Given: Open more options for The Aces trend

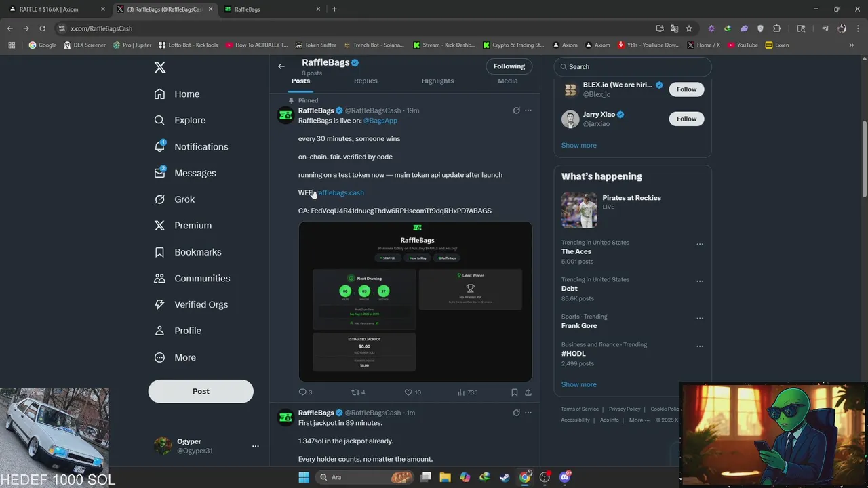Looking at the screenshot, I should tap(700, 244).
